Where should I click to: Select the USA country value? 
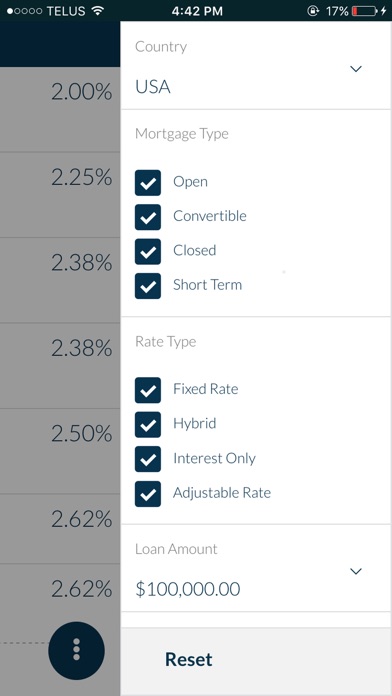tap(153, 87)
